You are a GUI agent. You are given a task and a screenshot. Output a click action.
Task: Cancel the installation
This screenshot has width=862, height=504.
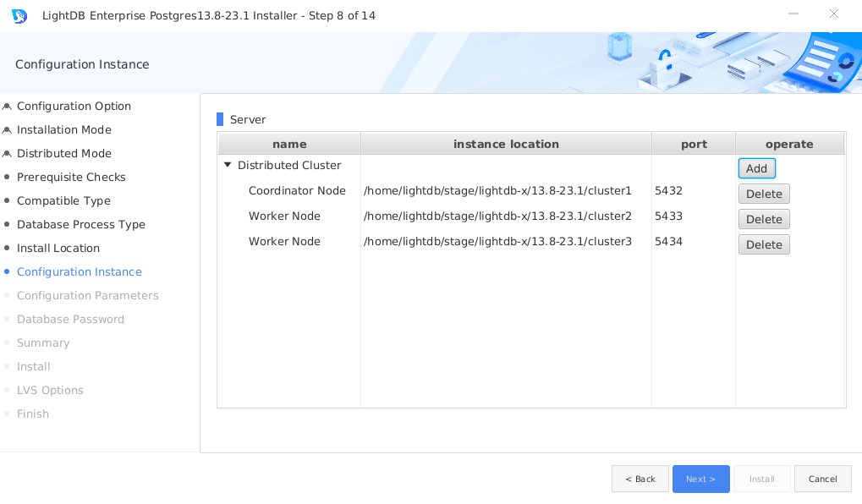tap(822, 479)
